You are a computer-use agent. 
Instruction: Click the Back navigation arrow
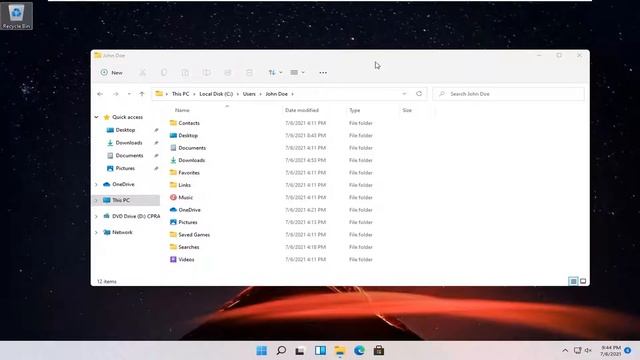(100, 94)
